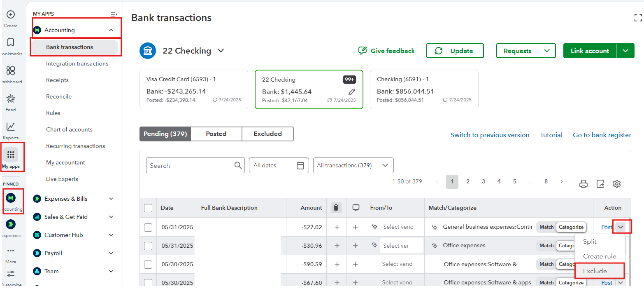
Task: Select the checkbox for the -$30.96 transaction
Action: point(148,246)
